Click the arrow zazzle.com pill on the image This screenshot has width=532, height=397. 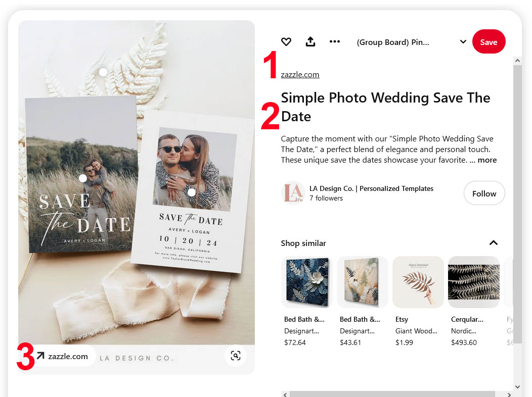click(63, 356)
